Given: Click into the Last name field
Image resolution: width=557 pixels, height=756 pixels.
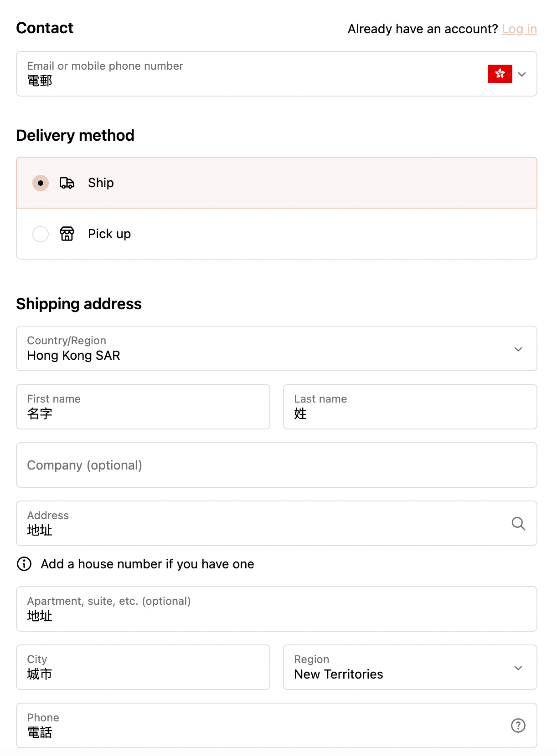Looking at the screenshot, I should click(x=410, y=407).
